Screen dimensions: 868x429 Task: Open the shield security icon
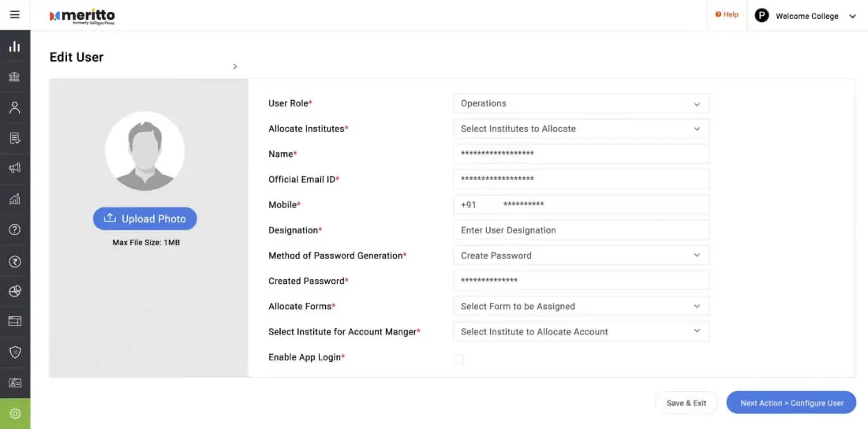click(15, 352)
